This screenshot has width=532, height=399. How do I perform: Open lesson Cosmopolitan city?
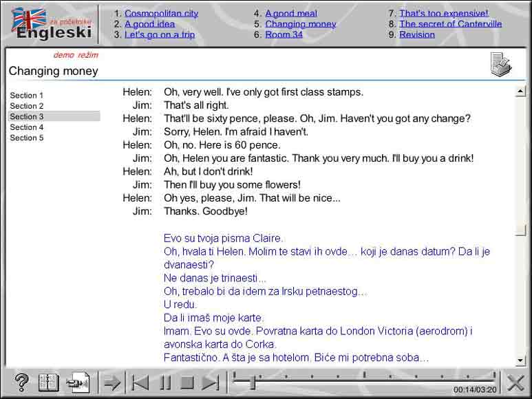pos(161,13)
